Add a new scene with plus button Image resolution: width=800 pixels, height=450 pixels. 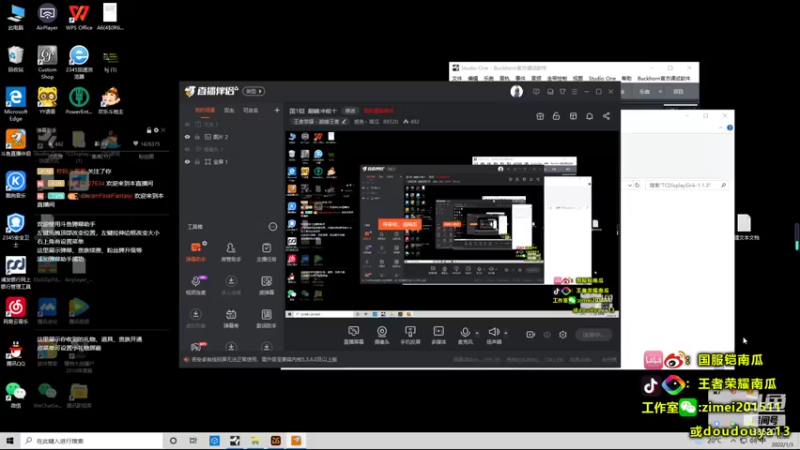point(277,110)
